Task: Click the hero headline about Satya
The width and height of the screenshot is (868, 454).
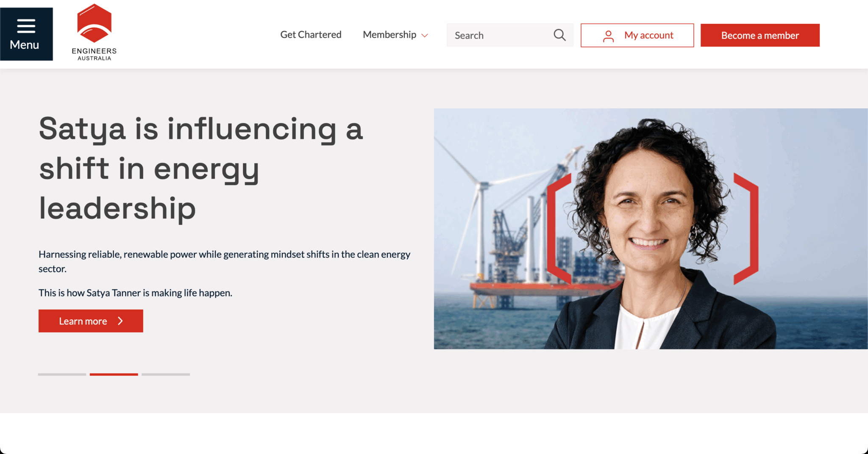Action: point(201,169)
